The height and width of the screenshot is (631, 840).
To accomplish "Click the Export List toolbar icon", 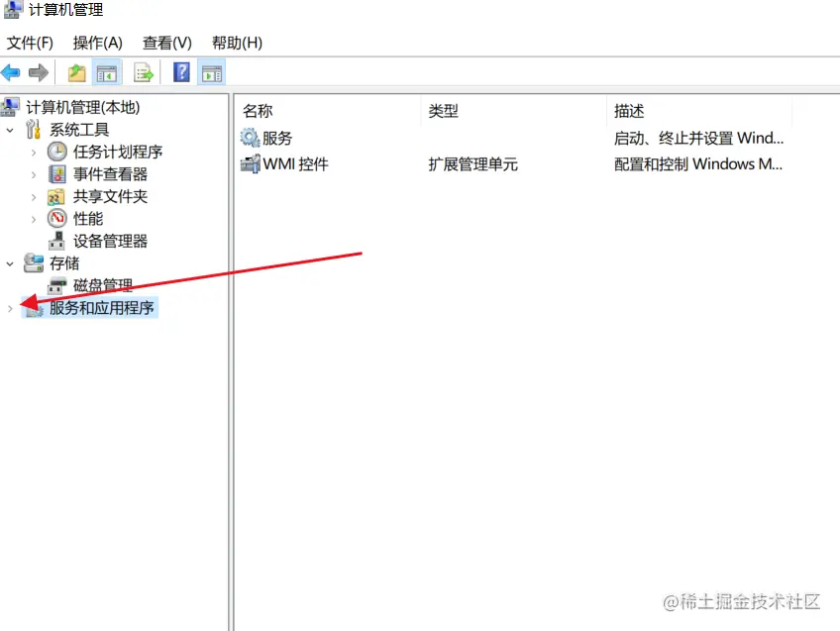I will pyautogui.click(x=143, y=72).
